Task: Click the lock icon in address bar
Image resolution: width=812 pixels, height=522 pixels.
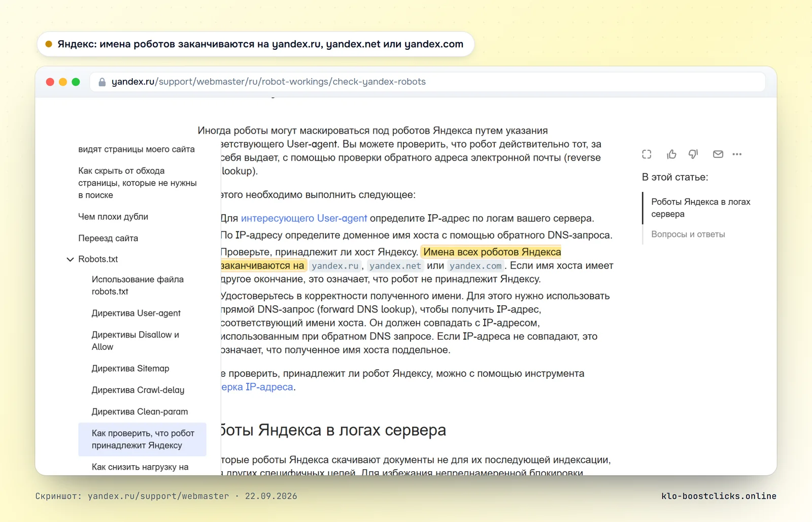Action: (x=102, y=82)
